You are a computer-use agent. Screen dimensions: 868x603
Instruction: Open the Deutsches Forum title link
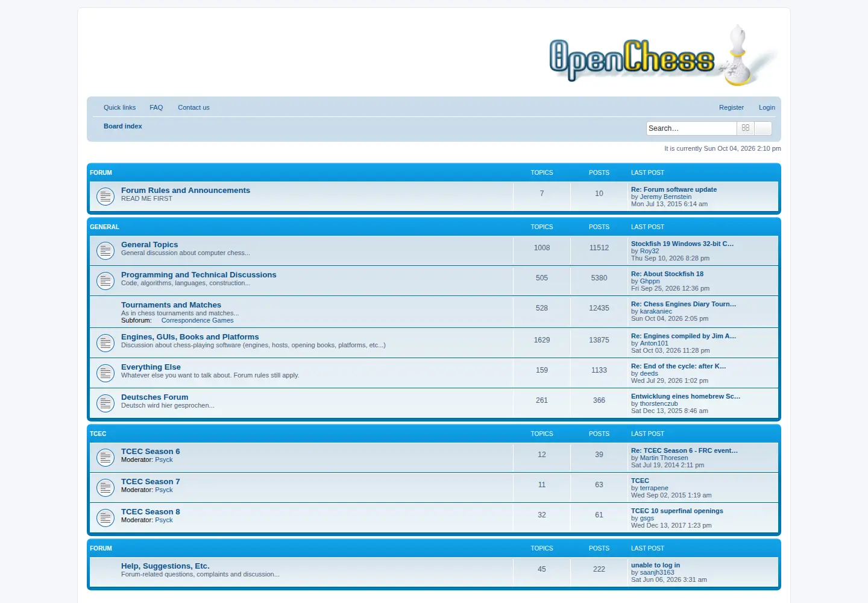(155, 397)
